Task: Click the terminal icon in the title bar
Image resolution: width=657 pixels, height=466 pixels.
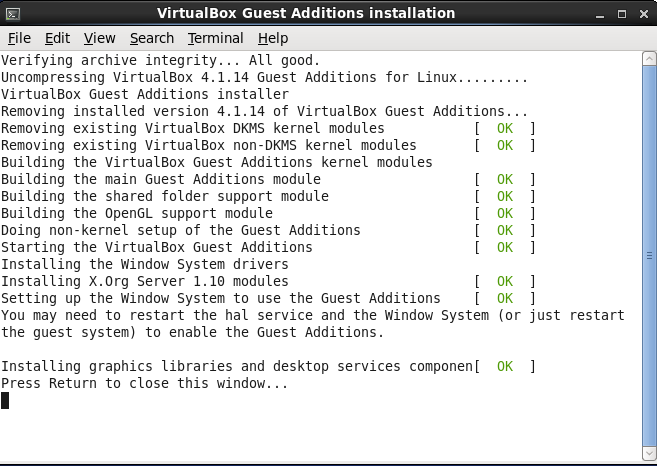Action: click(13, 14)
